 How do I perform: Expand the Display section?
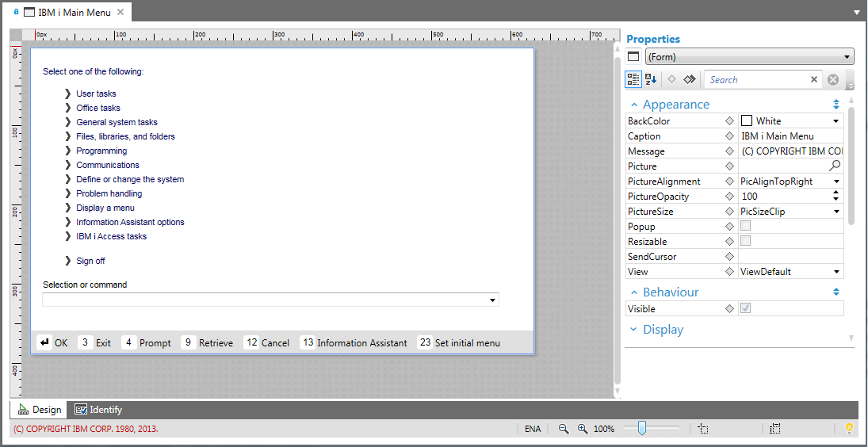(x=633, y=330)
